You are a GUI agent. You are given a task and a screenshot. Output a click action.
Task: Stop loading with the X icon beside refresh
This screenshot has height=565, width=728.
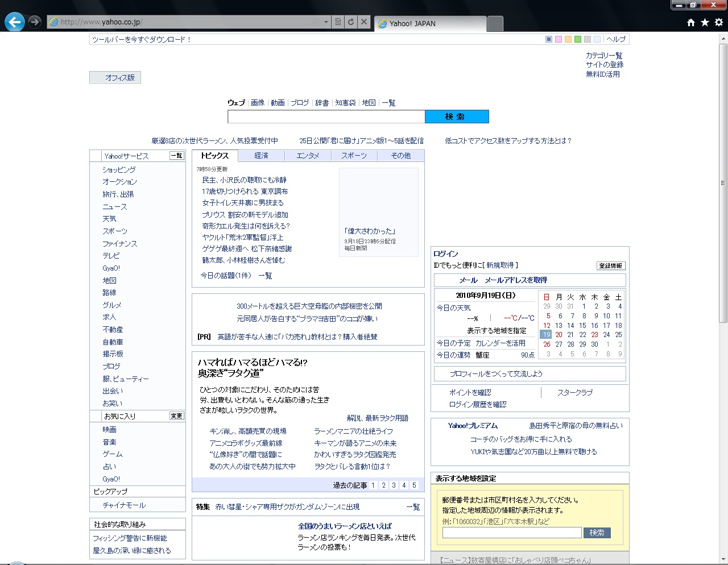(364, 22)
